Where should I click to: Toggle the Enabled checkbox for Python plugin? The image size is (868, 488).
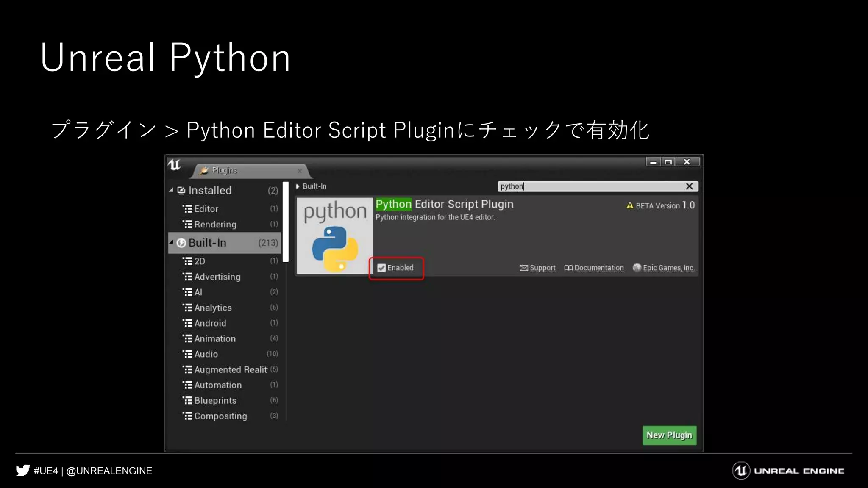(x=381, y=268)
